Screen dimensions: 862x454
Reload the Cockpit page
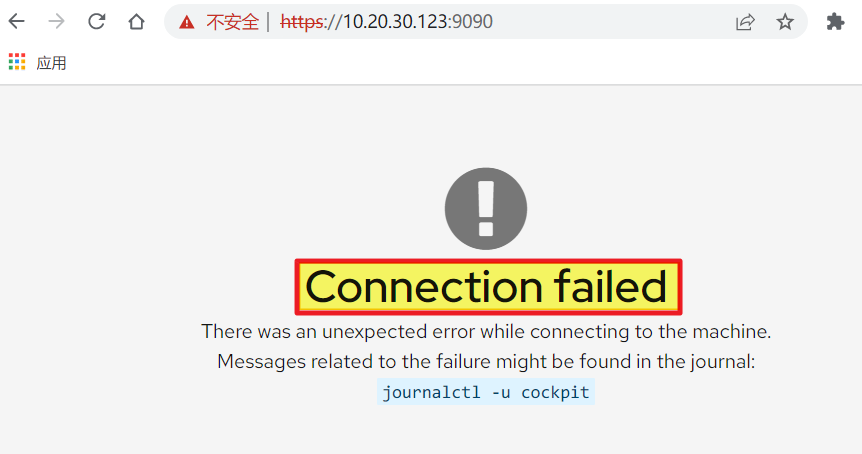[x=97, y=21]
